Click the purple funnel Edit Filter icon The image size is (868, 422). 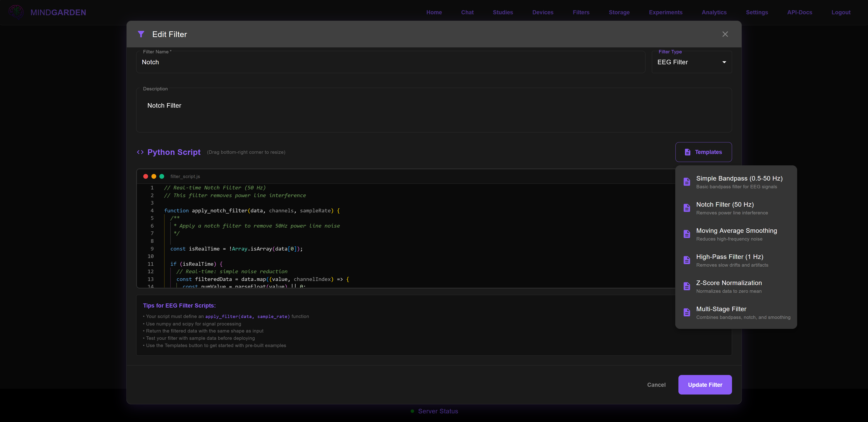(x=141, y=34)
